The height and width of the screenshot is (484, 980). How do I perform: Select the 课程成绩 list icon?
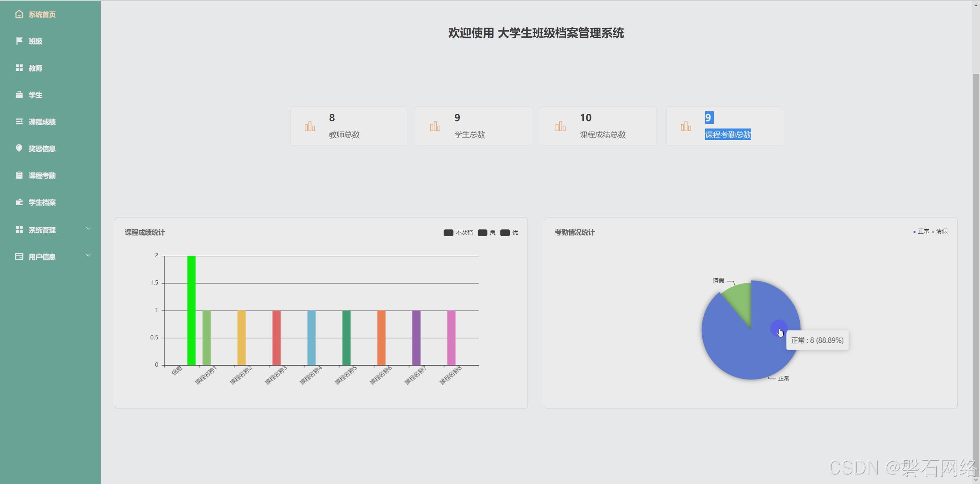click(19, 122)
